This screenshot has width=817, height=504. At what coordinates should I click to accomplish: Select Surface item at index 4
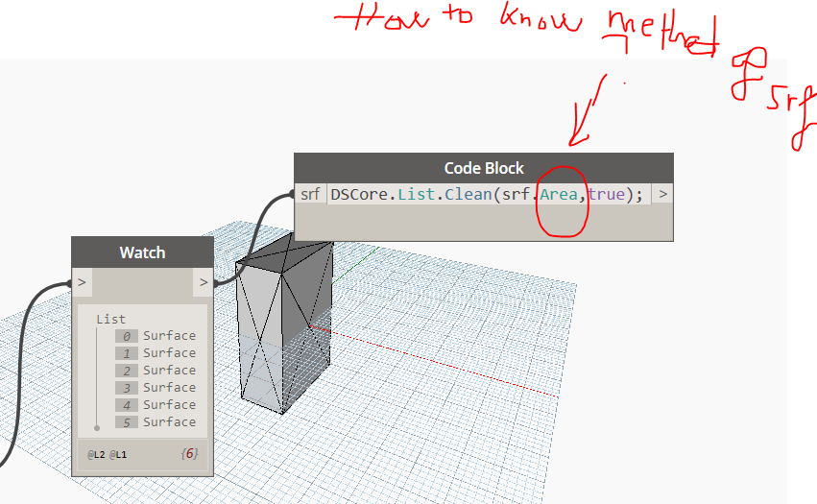click(156, 404)
